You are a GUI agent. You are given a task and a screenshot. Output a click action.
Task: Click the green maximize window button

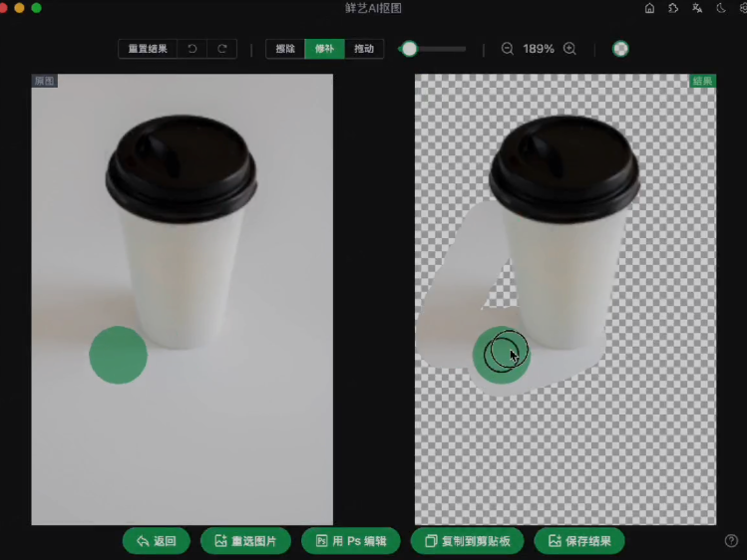pyautogui.click(x=36, y=8)
